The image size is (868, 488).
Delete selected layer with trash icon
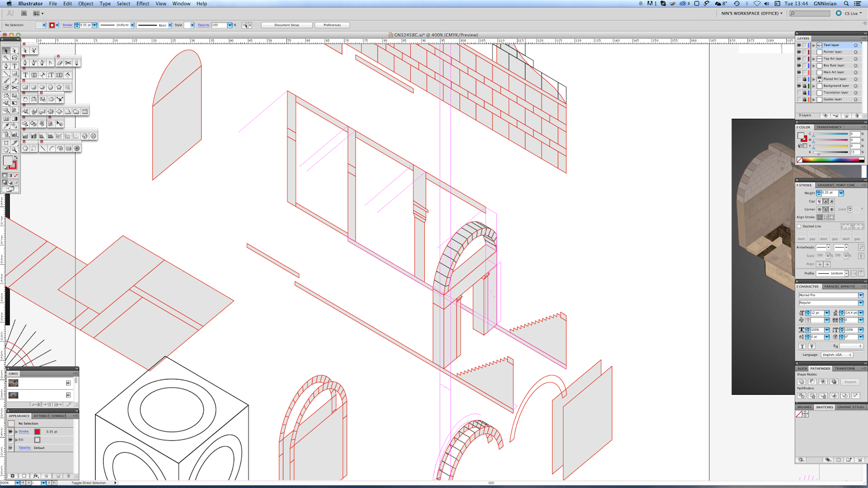click(x=857, y=115)
